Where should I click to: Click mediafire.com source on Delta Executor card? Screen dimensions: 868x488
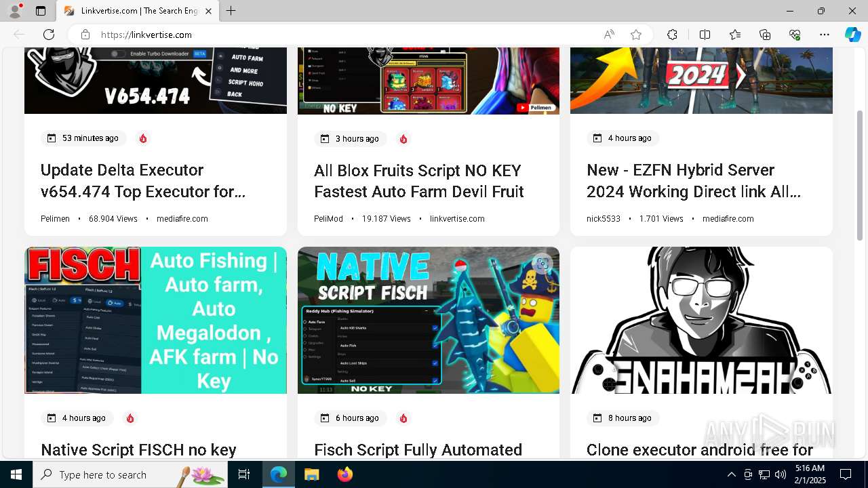tap(182, 219)
